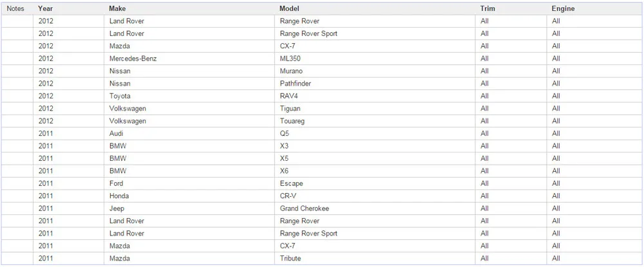Click the Toyota make cell

coord(189,96)
